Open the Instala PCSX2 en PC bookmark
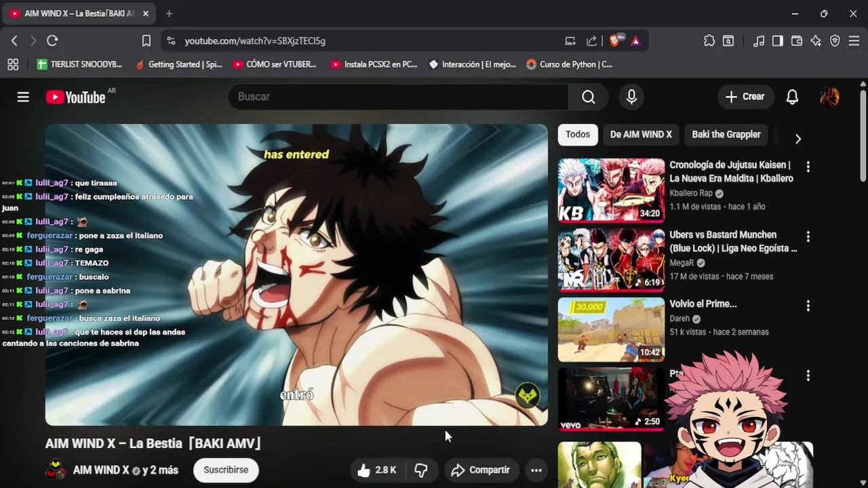The image size is (868, 488). tap(374, 64)
